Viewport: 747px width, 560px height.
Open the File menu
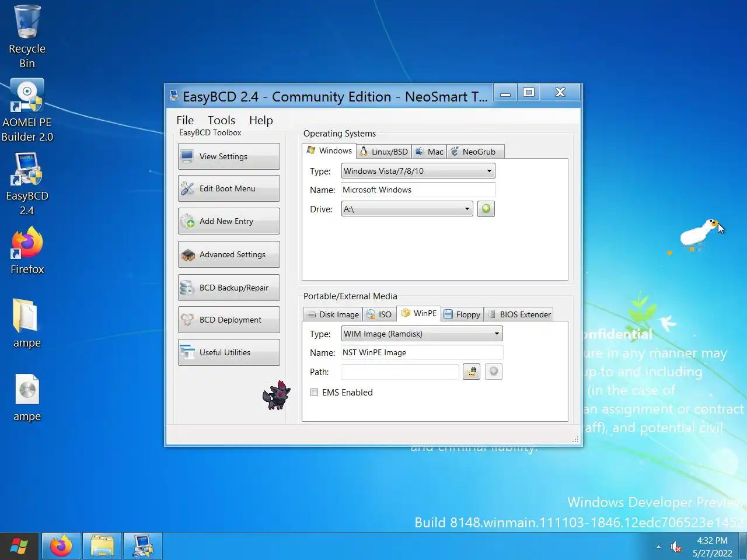click(185, 120)
